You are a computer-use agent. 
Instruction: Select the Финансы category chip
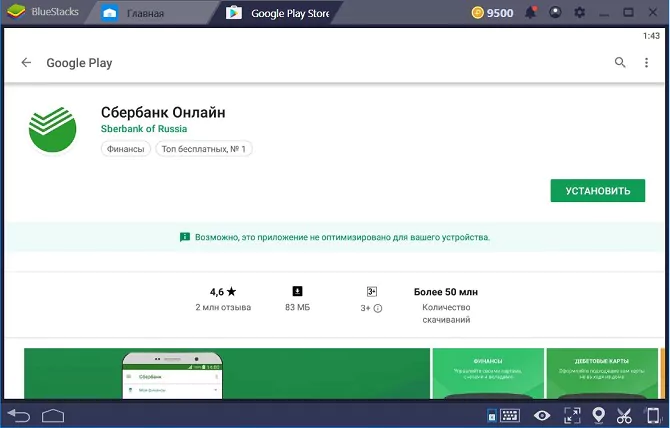[x=126, y=149]
